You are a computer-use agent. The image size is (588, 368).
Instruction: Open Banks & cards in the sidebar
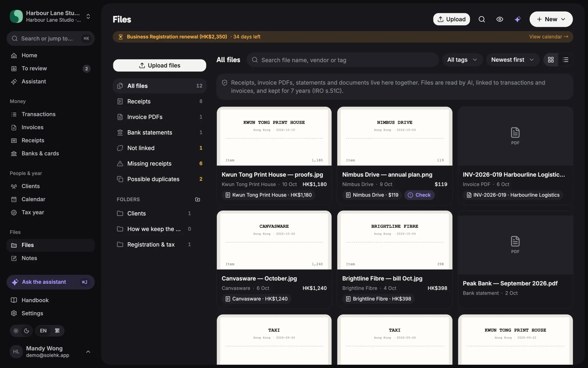click(51, 153)
